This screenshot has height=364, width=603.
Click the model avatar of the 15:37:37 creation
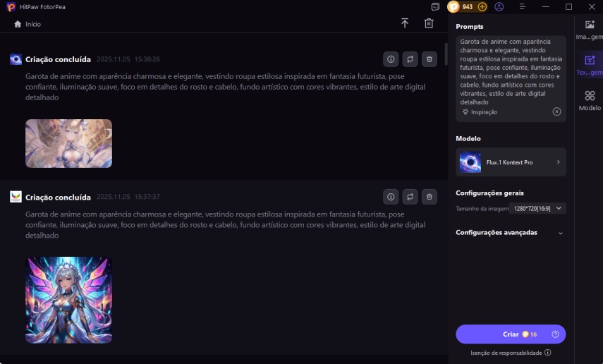(x=16, y=197)
